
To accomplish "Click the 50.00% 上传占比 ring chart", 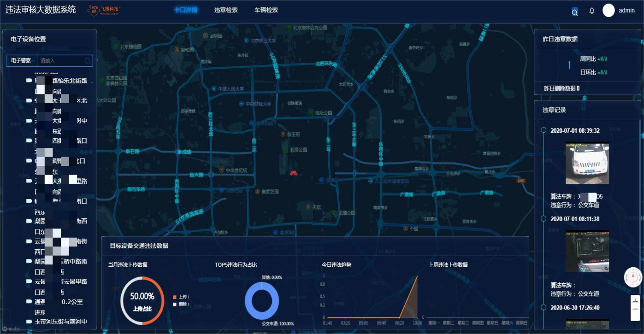I will coord(142,301).
